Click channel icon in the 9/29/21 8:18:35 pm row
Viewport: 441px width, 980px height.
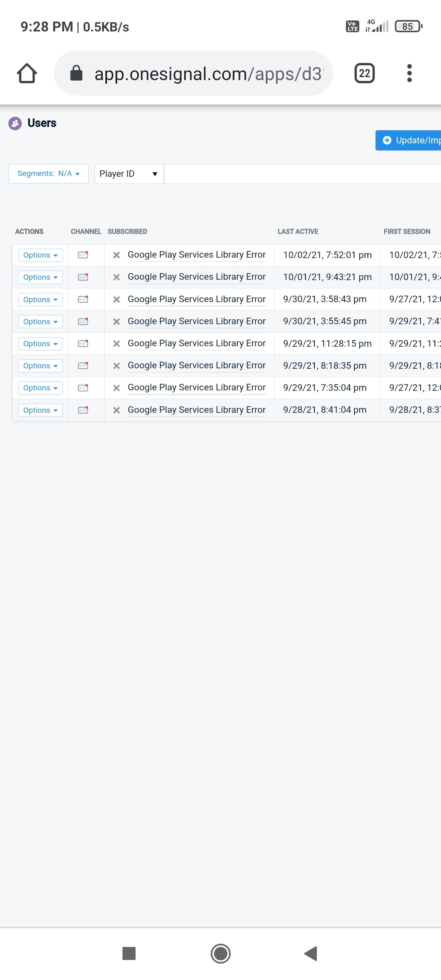[83, 365]
